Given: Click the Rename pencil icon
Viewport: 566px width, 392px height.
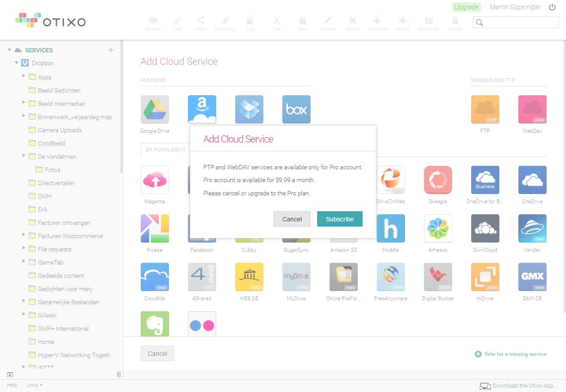Looking at the screenshot, I should pos(327,20).
